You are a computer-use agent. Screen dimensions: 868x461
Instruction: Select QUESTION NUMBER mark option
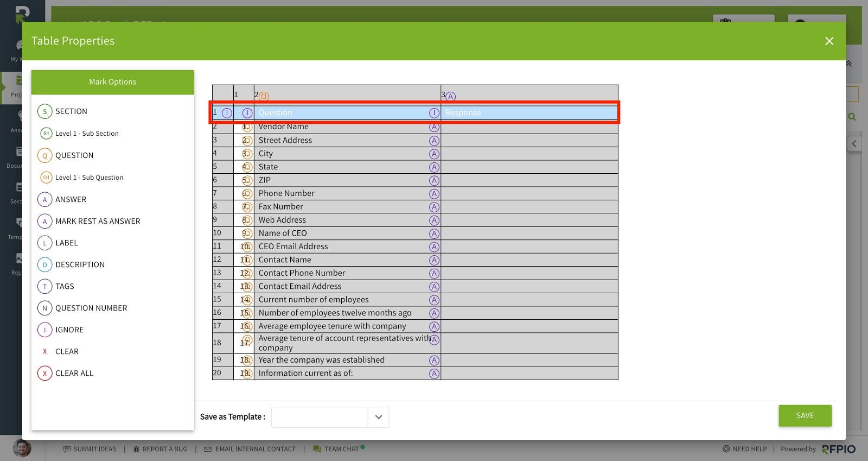point(82,308)
